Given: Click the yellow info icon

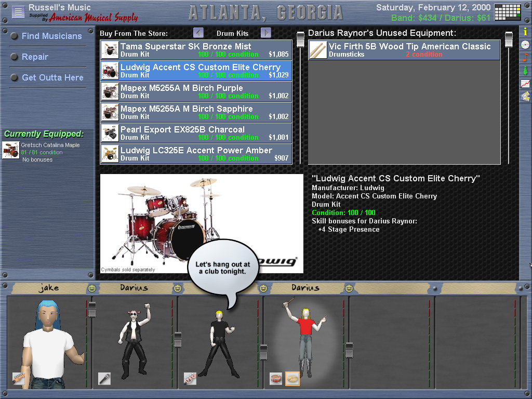Looking at the screenshot, I should pyautogui.click(x=525, y=32).
